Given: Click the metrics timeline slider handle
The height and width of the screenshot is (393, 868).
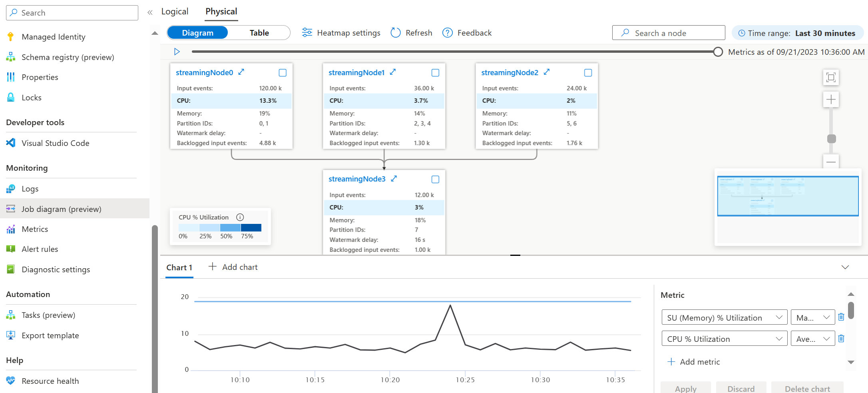Looking at the screenshot, I should (718, 52).
